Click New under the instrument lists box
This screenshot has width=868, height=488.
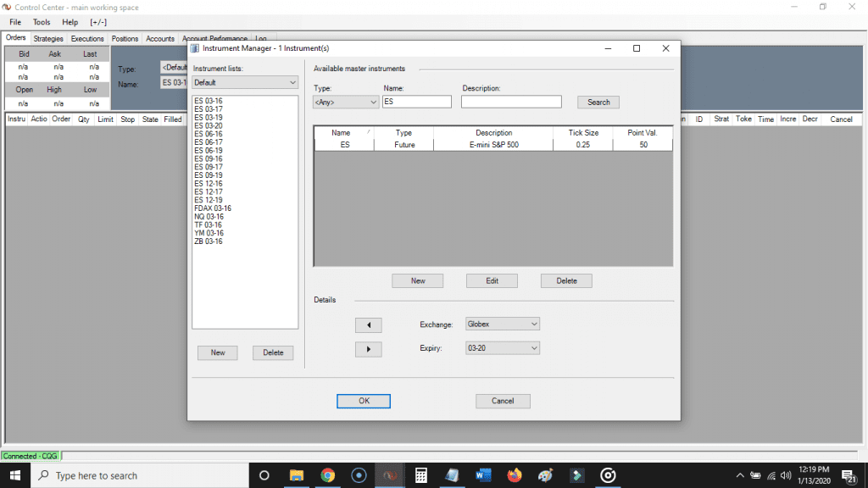[218, 353]
